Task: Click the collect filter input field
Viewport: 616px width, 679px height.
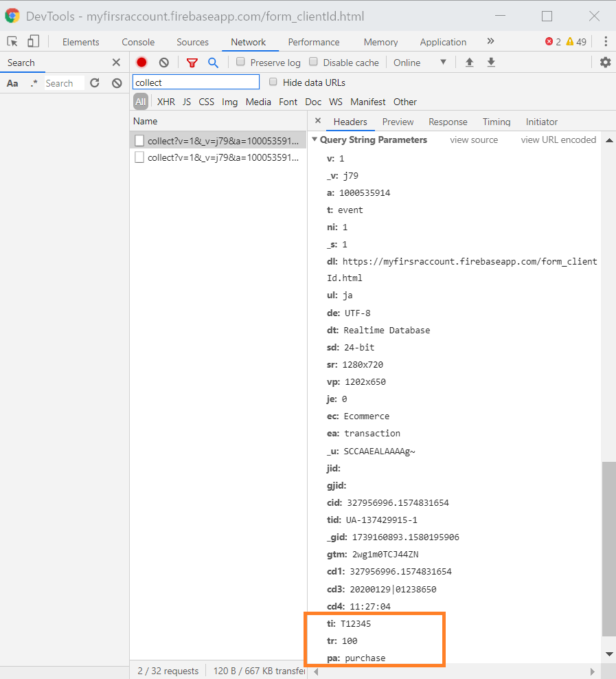Action: coord(196,82)
